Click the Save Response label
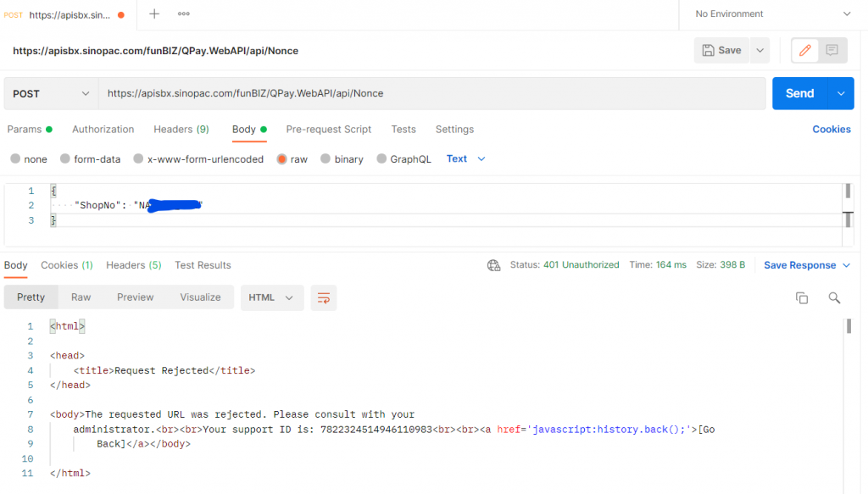Viewport: 868px width, 494px height. [800, 265]
